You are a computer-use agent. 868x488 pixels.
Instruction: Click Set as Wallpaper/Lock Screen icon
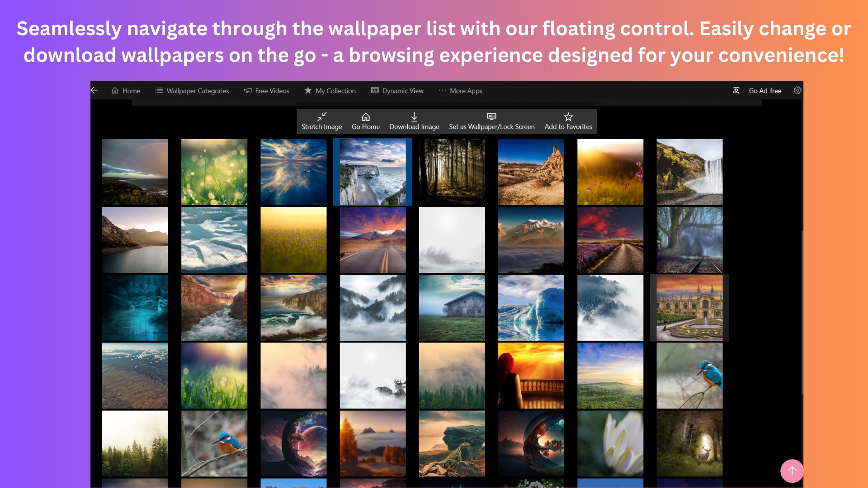491,117
